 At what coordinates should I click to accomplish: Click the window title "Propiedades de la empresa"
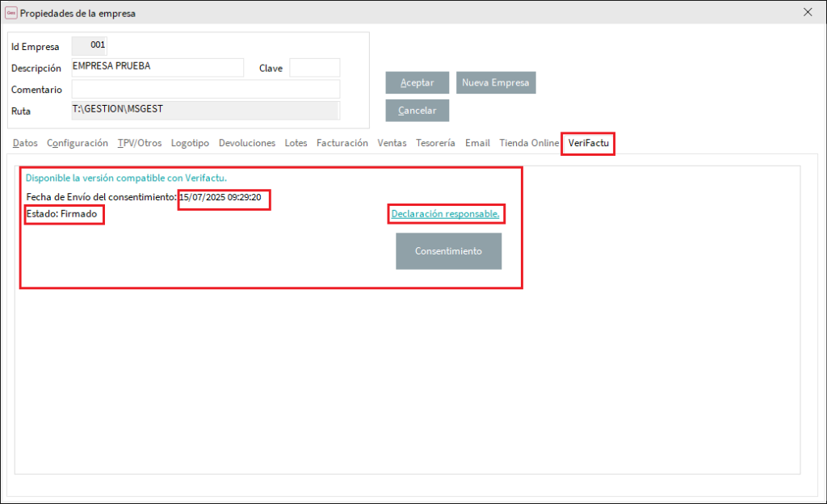coord(78,14)
